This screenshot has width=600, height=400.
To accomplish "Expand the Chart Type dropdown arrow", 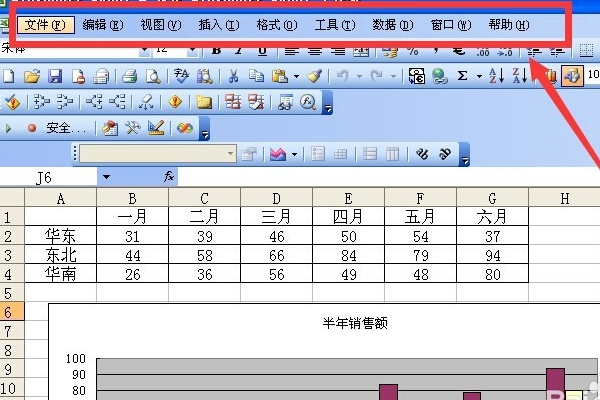I will (x=294, y=155).
